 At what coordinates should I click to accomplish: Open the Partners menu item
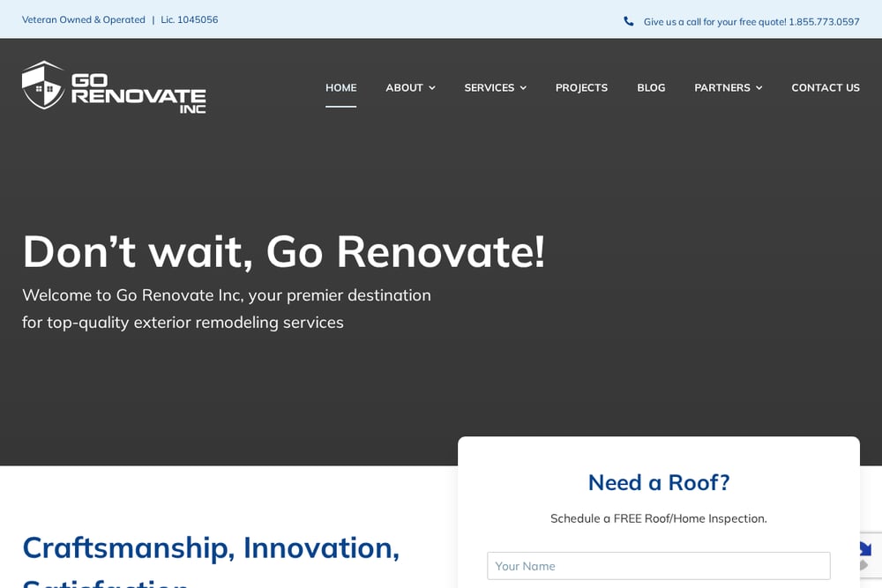pos(722,87)
